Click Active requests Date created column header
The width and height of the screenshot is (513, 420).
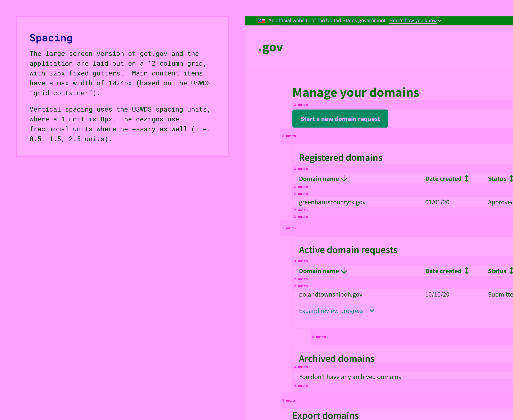(x=443, y=271)
